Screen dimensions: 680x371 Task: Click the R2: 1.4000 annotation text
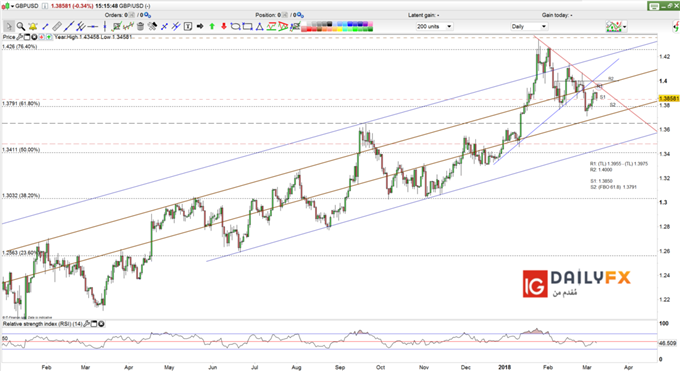point(601,170)
